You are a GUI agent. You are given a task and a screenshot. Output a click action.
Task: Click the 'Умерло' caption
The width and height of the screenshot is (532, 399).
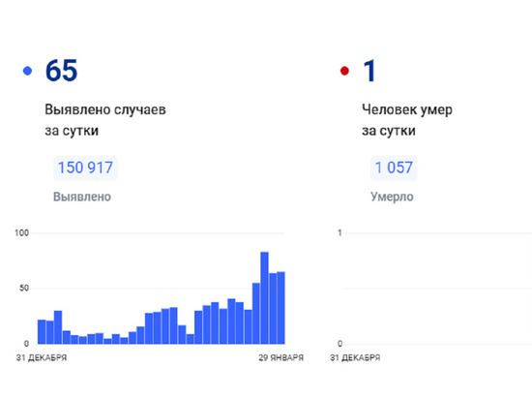[392, 197]
